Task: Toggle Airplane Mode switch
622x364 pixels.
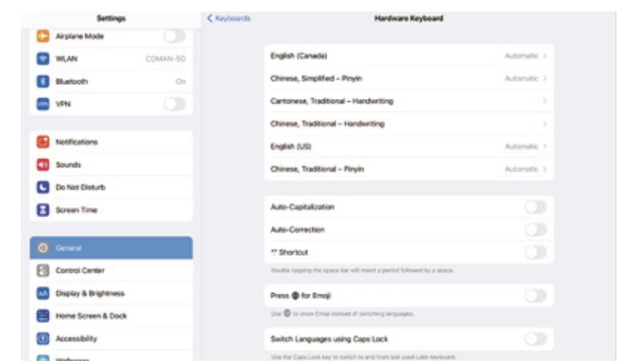Action: [175, 36]
